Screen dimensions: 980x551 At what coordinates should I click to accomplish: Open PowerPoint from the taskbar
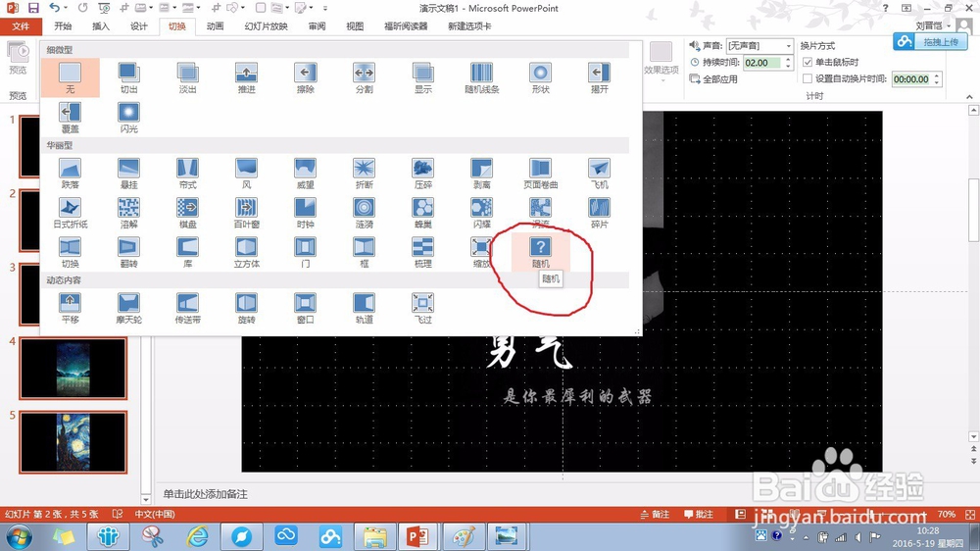[x=416, y=536]
